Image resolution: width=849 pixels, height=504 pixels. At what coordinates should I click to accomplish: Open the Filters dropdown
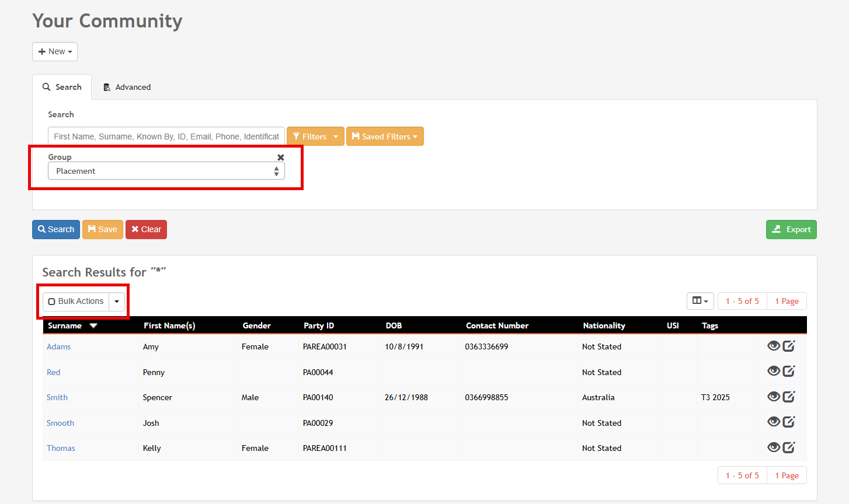pos(315,136)
